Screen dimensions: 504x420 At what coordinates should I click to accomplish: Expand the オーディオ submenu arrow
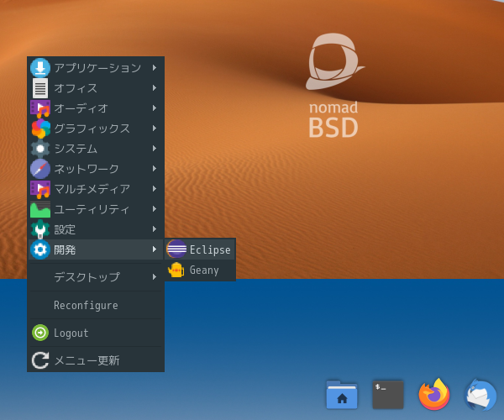coord(155,108)
